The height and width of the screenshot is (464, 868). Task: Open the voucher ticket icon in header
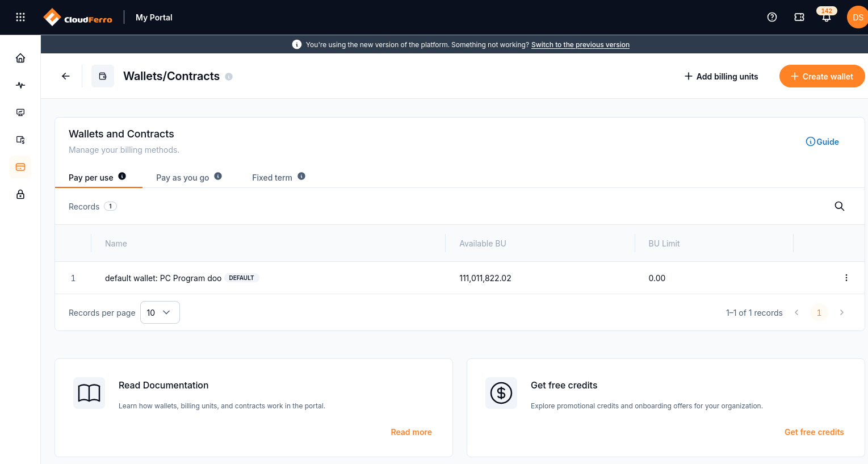799,17
